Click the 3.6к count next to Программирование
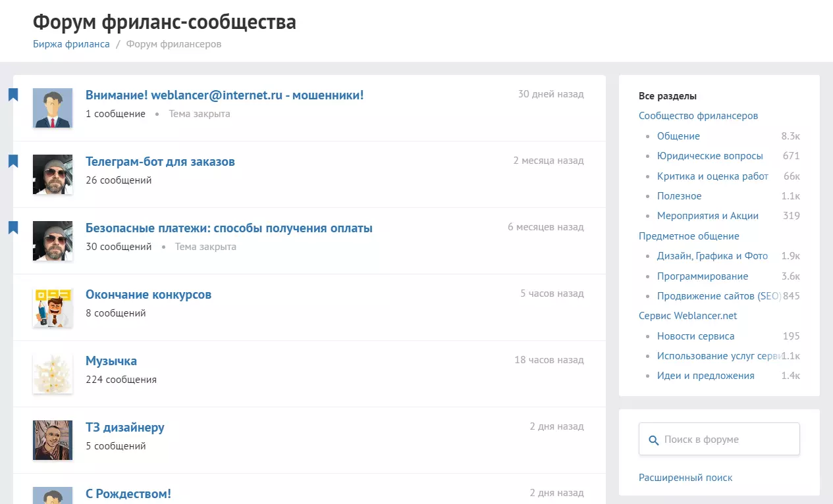The height and width of the screenshot is (504, 833). pyautogui.click(x=791, y=276)
